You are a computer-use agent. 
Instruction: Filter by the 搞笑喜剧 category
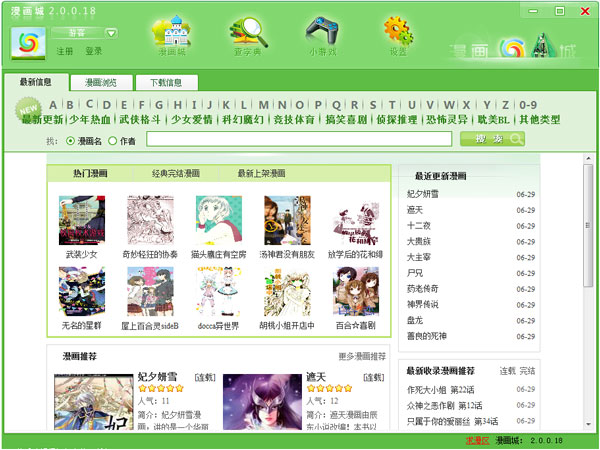click(347, 120)
